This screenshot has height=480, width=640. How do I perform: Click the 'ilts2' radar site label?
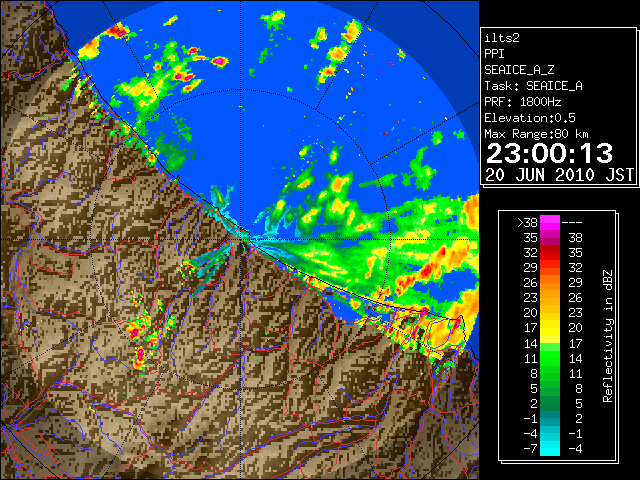[x=502, y=38]
